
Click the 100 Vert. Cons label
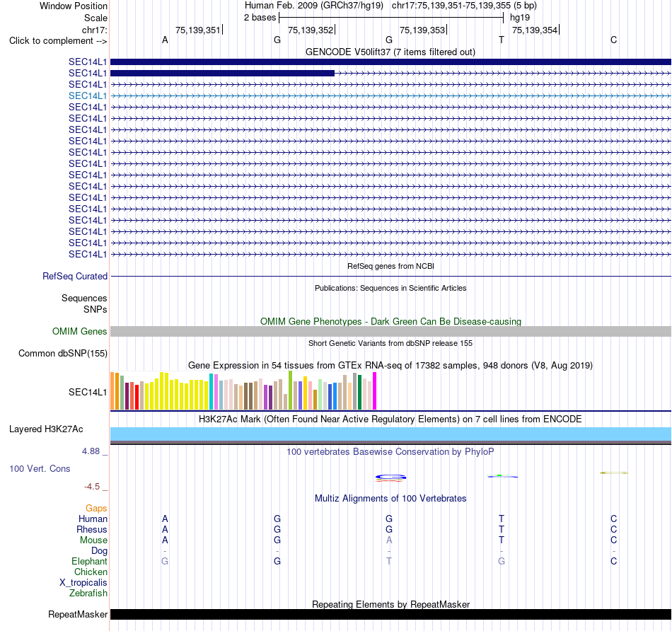pyautogui.click(x=40, y=468)
